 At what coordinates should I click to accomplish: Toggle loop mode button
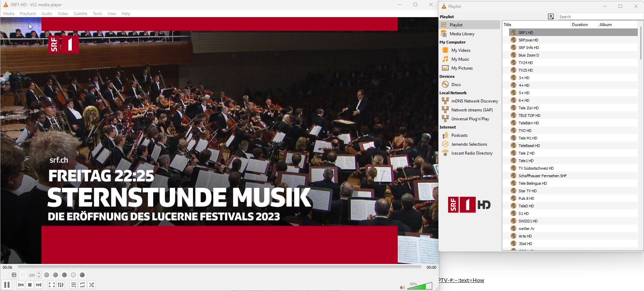point(83,285)
